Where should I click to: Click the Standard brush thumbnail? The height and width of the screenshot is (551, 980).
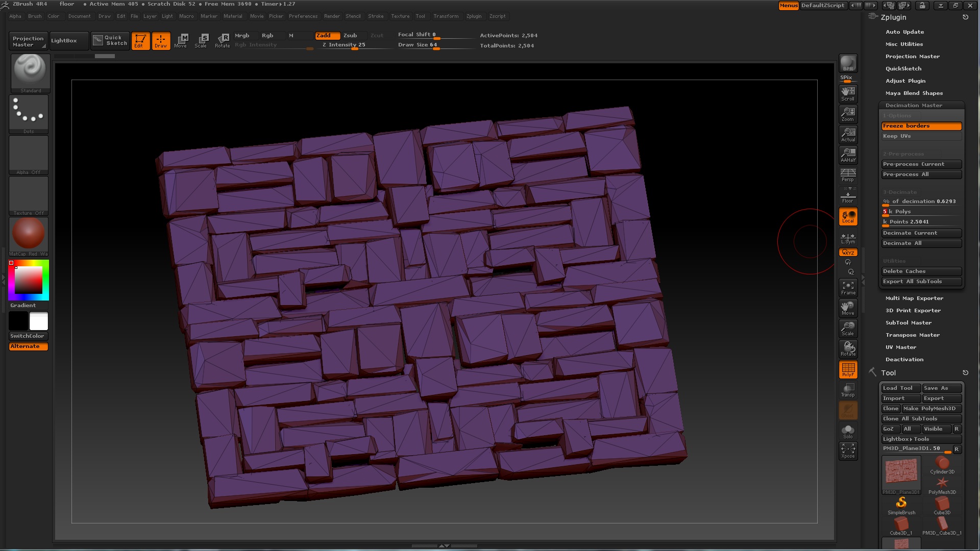click(30, 71)
